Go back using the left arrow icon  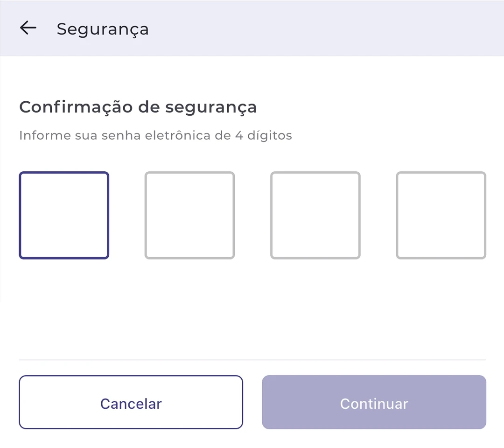point(28,28)
